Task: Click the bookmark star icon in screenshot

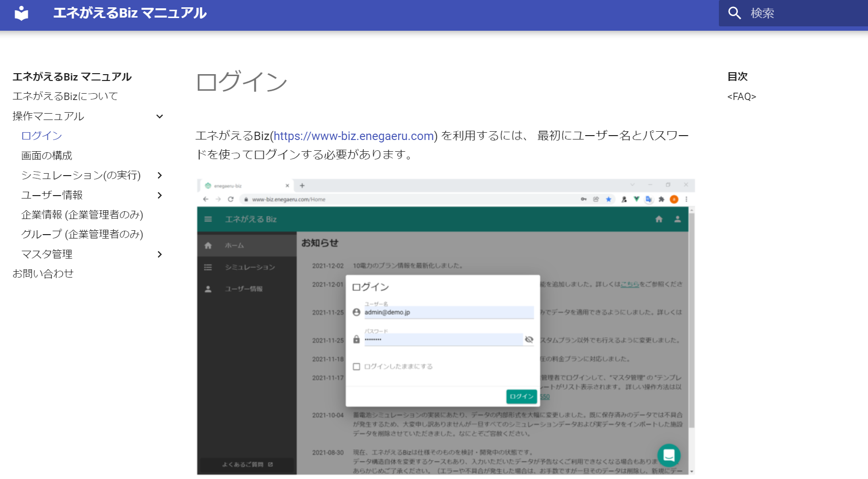Action: tap(609, 199)
